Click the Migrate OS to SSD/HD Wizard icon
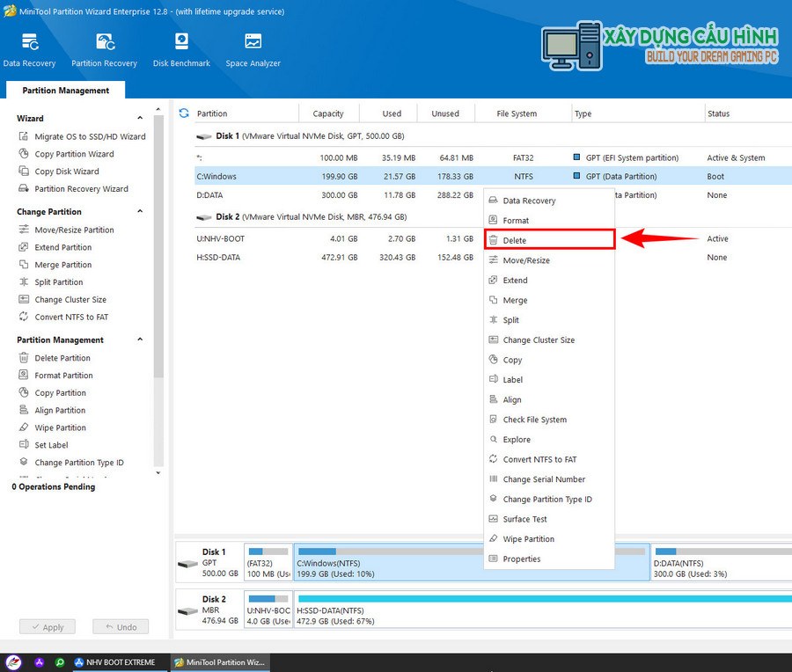The image size is (792, 672). click(x=24, y=136)
